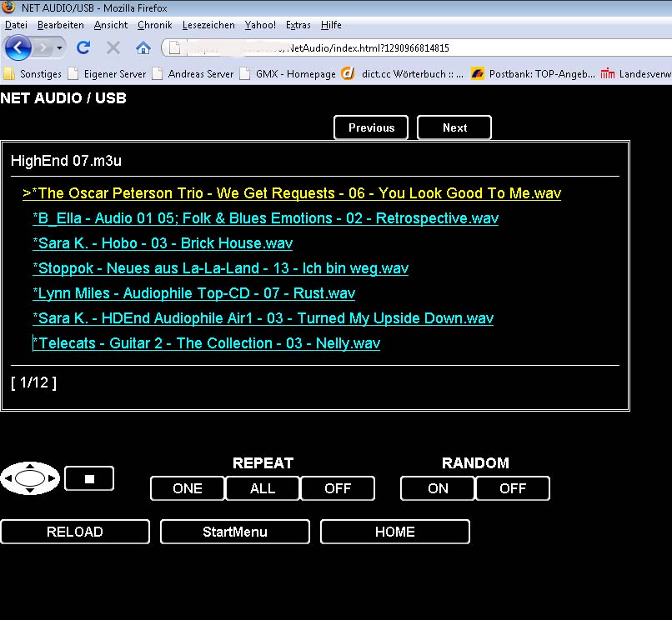Click the browser stop loading X icon

pyautogui.click(x=113, y=47)
